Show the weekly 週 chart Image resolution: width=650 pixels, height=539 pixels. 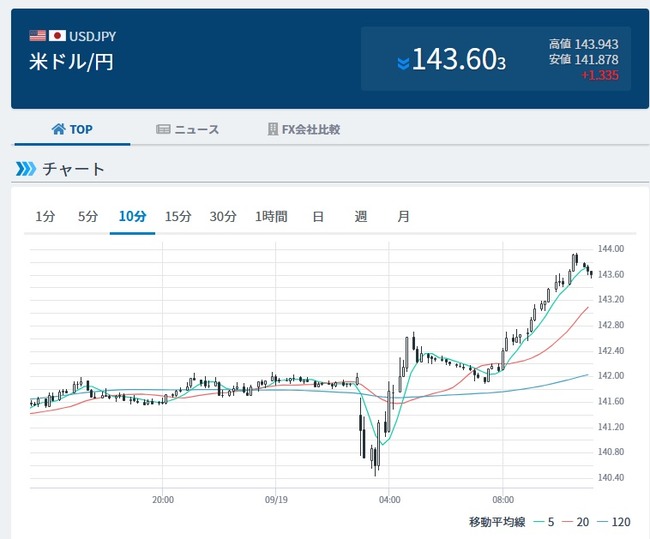(360, 216)
